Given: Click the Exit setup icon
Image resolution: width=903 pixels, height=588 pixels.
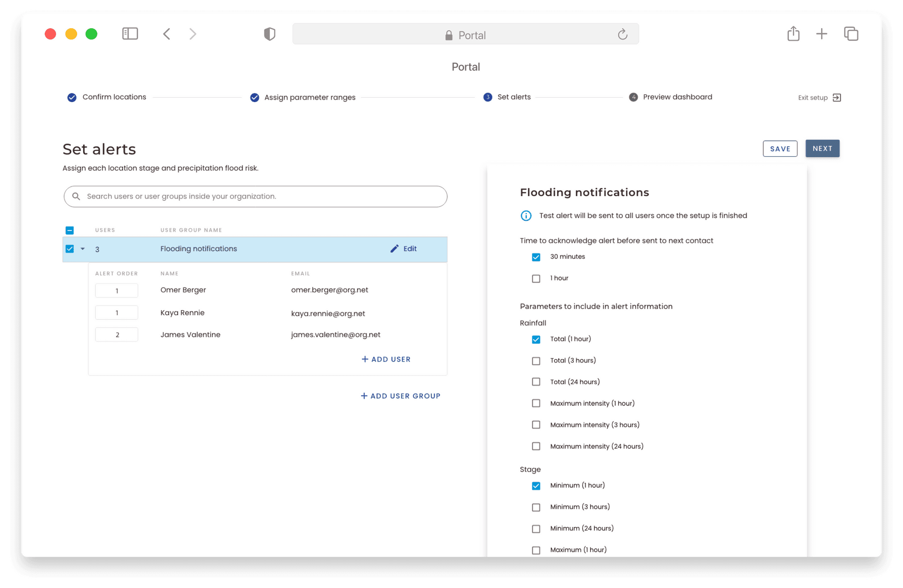Looking at the screenshot, I should (836, 97).
